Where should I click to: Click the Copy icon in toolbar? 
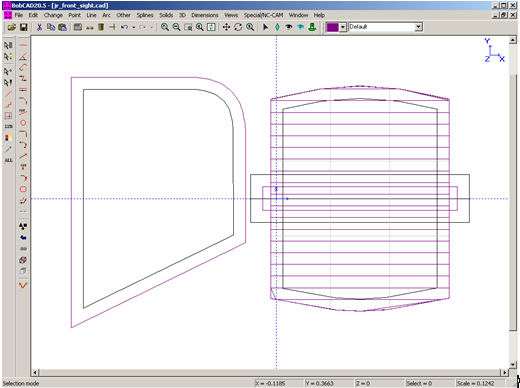pyautogui.click(x=51, y=27)
